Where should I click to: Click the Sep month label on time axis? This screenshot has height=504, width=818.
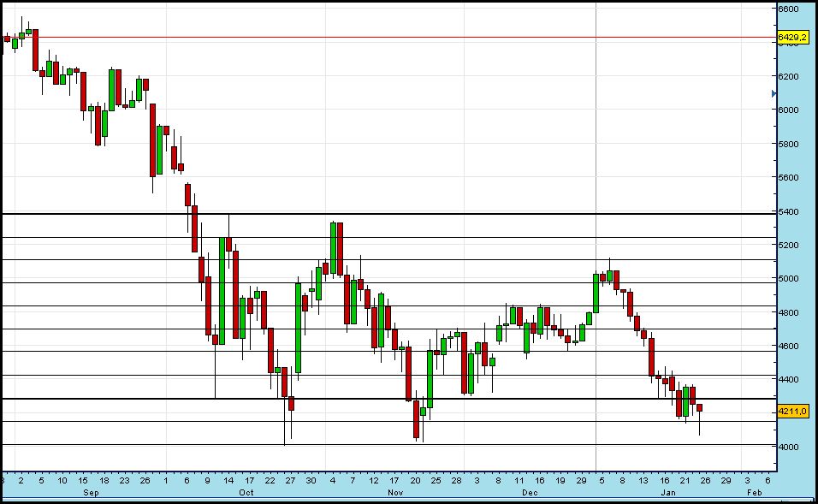(91, 493)
